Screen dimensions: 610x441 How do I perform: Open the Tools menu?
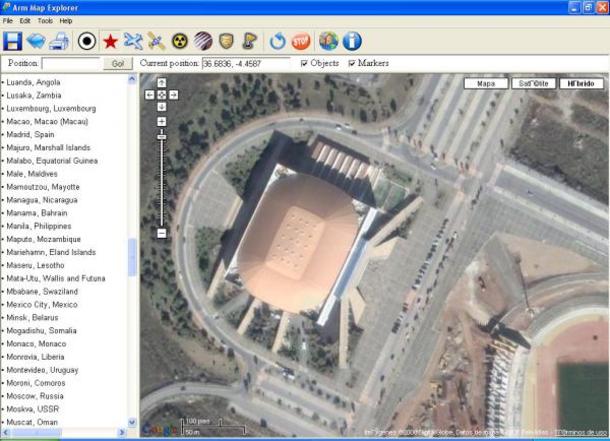click(x=45, y=21)
